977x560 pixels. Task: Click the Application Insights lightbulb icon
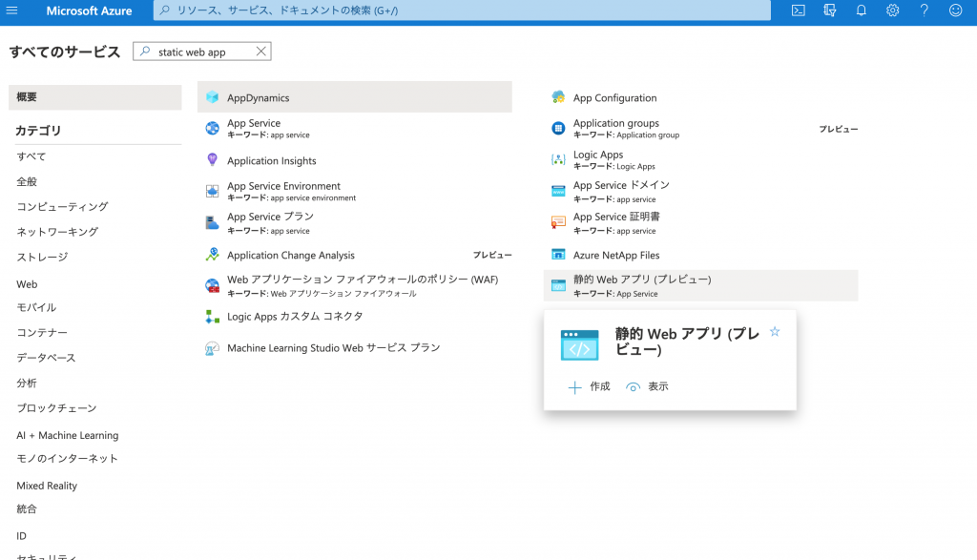tap(213, 160)
